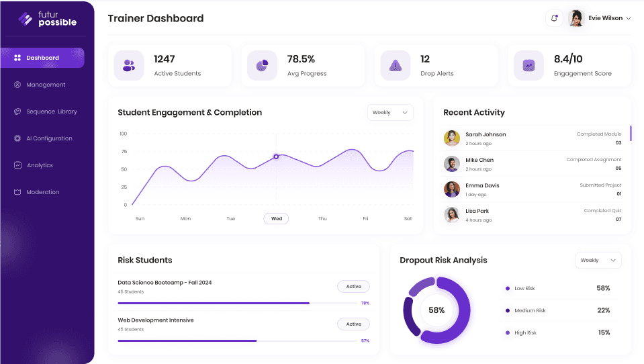The height and width of the screenshot is (364, 644).
Task: Click the Avg Progress pie icon
Action: [262, 66]
